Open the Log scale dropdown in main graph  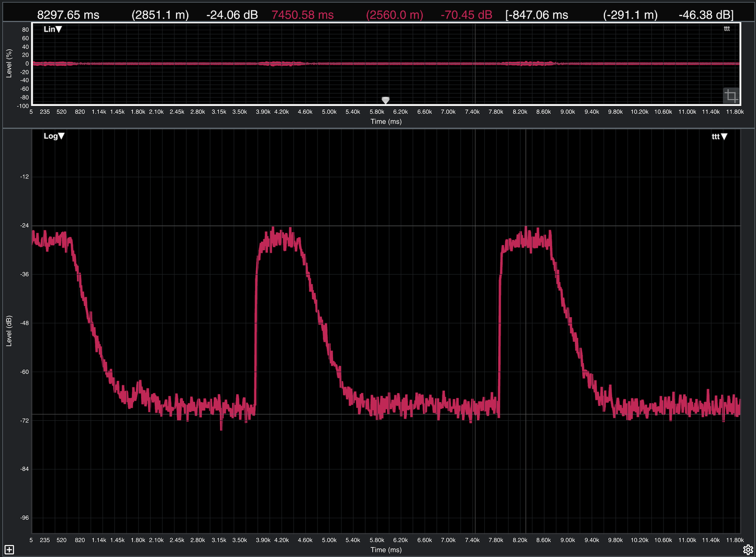click(54, 136)
